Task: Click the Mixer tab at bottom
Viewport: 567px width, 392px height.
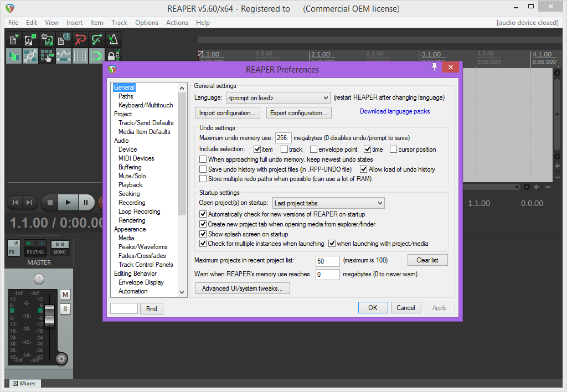Action: (24, 383)
